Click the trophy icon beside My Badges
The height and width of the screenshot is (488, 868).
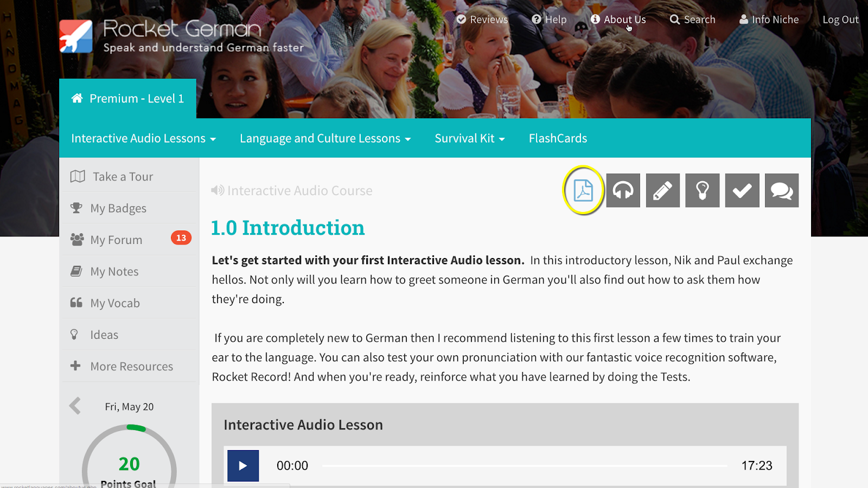coord(76,208)
